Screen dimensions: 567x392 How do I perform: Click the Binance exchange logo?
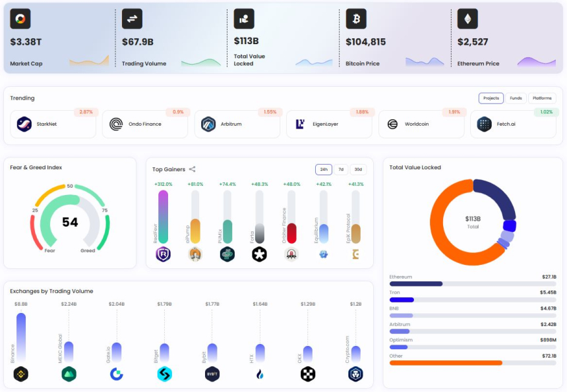click(21, 374)
